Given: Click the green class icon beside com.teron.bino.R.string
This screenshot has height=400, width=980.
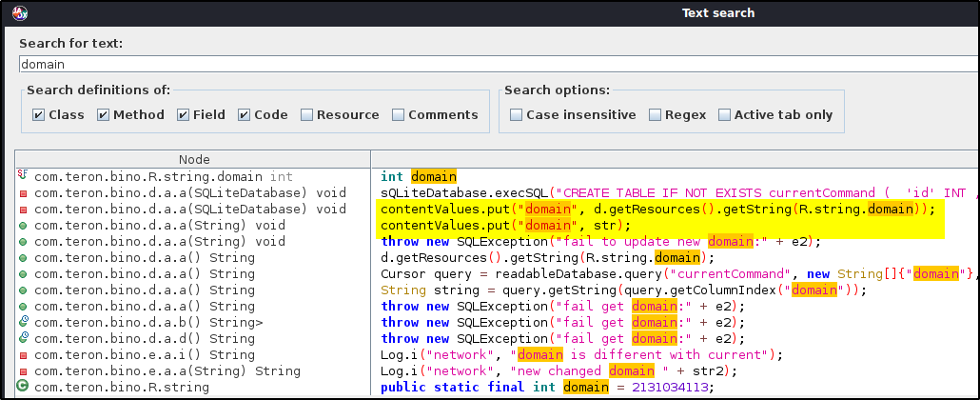Looking at the screenshot, I should point(23,387).
